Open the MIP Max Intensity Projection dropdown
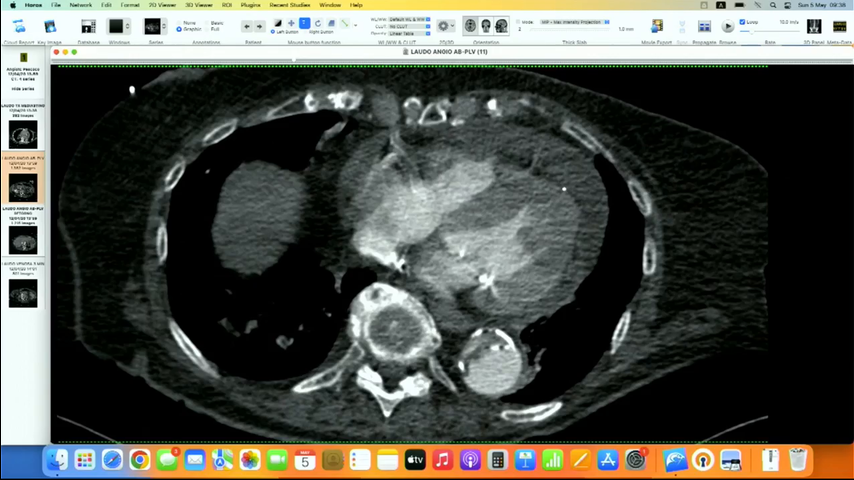Image resolution: width=854 pixels, height=480 pixels. tap(575, 22)
